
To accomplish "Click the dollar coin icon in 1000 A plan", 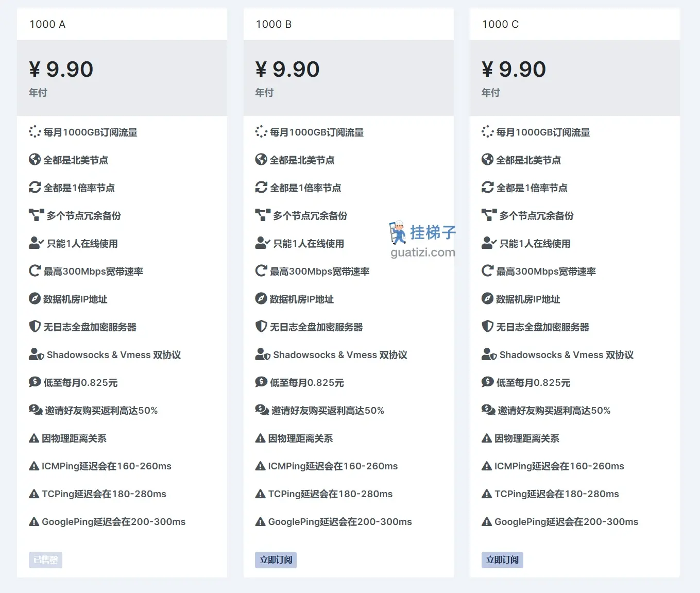I will point(35,382).
